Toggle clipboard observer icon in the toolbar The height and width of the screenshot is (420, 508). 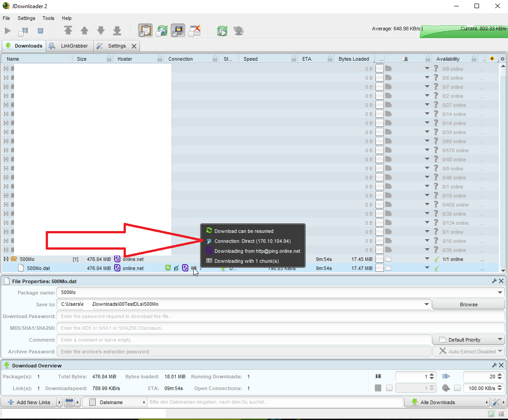(145, 30)
